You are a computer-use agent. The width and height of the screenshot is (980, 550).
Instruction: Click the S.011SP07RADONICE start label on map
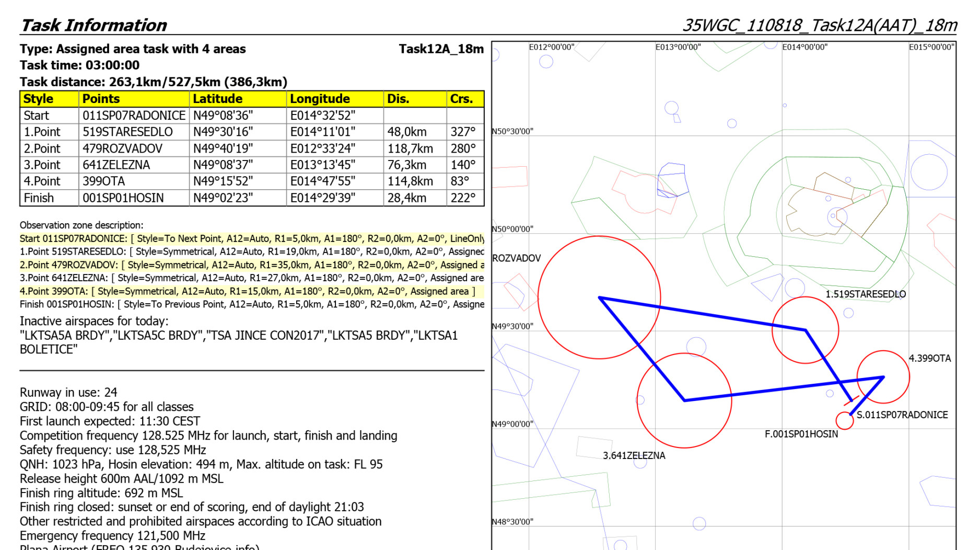click(x=902, y=415)
